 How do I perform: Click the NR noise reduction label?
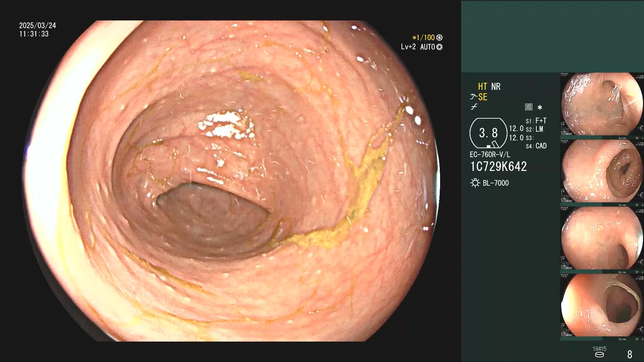496,86
